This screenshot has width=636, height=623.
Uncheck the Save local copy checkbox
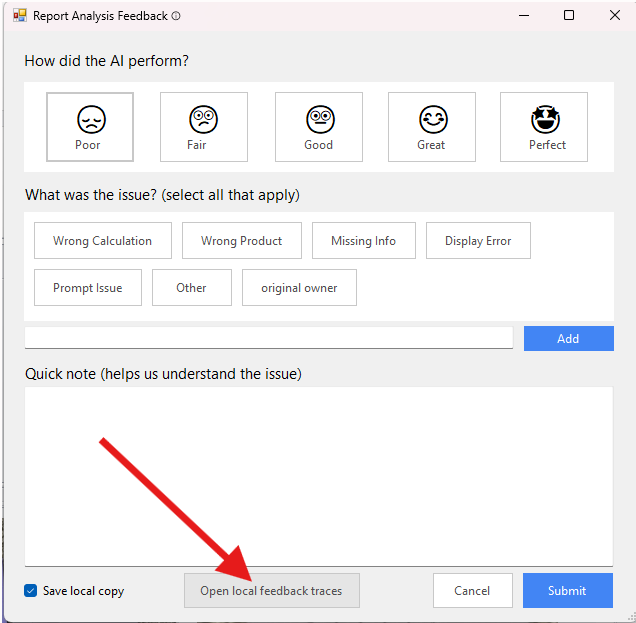[x=31, y=591]
